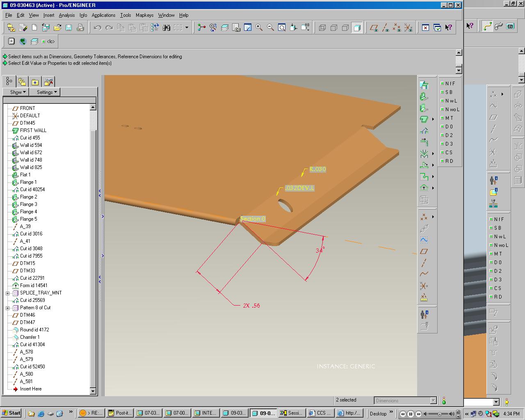Click the sheet metal bend tool icon
The width and height of the screenshot is (525, 420).
pos(424,153)
